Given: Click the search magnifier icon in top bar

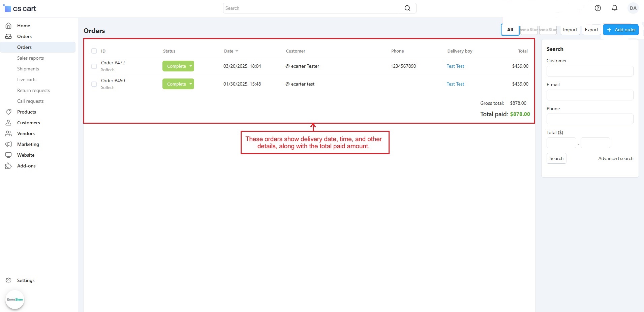Looking at the screenshot, I should point(407,8).
